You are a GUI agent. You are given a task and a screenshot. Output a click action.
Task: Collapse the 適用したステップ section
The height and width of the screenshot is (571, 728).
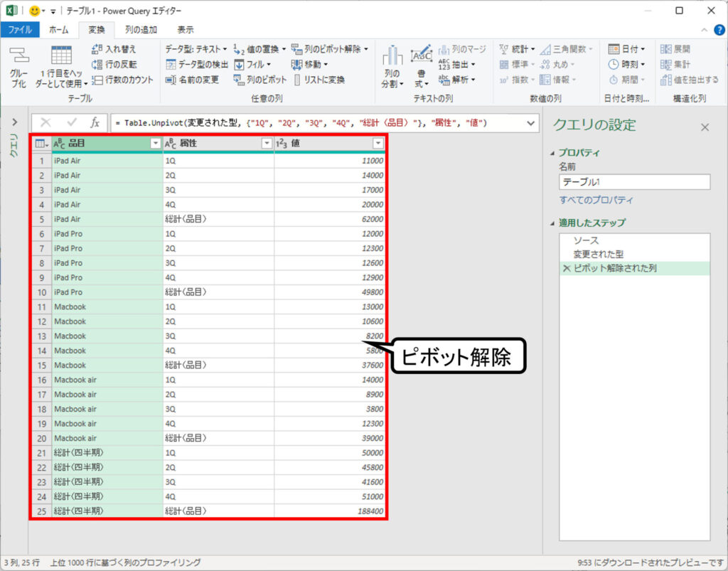[552, 223]
